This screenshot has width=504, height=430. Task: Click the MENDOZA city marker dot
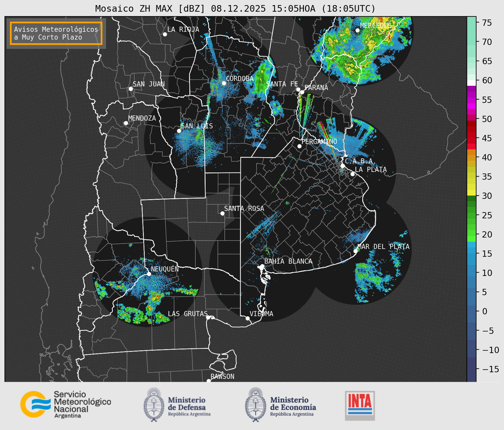pyautogui.click(x=126, y=123)
